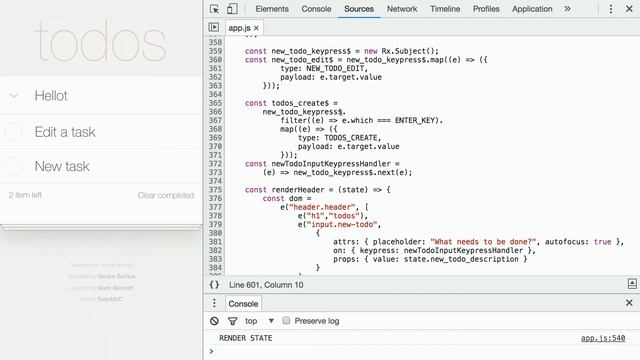Click 'const renderHeader' code line
Image resolution: width=640 pixels, height=360 pixels.
pyautogui.click(x=318, y=190)
